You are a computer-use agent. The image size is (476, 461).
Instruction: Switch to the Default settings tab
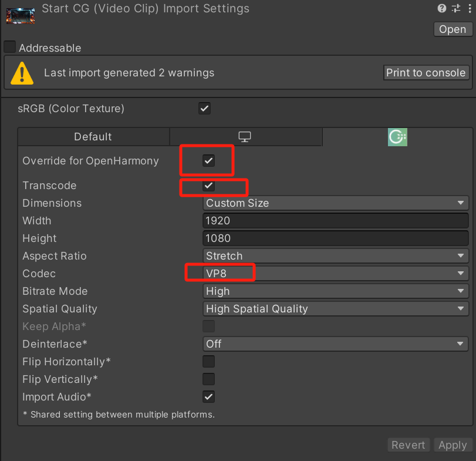pos(93,137)
